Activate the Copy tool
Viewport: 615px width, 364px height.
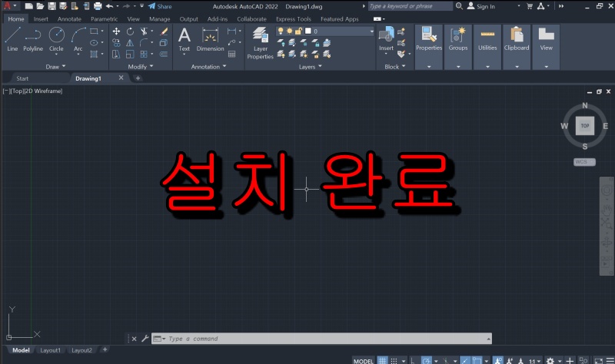pos(116,43)
